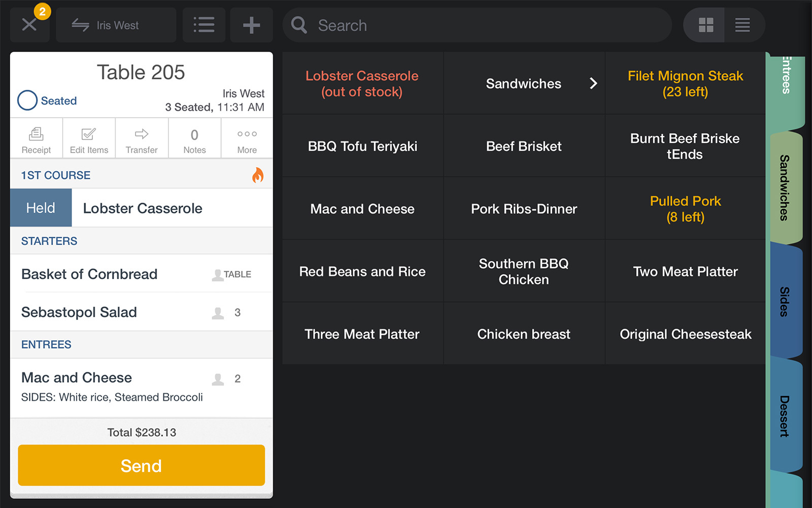Add a new order with plus icon

251,25
